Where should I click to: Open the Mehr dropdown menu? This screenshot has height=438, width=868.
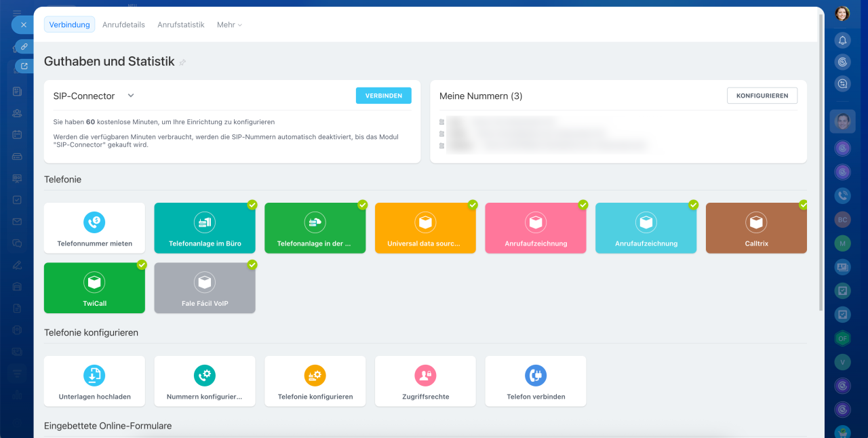tap(229, 24)
